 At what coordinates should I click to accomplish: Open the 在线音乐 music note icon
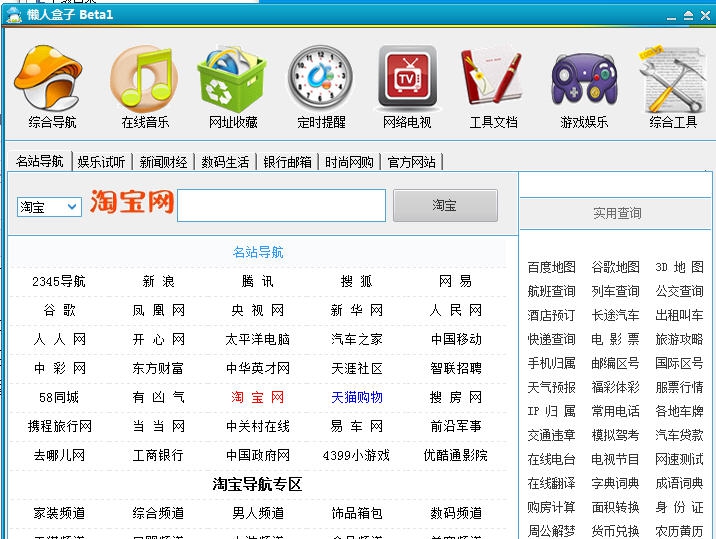144,79
